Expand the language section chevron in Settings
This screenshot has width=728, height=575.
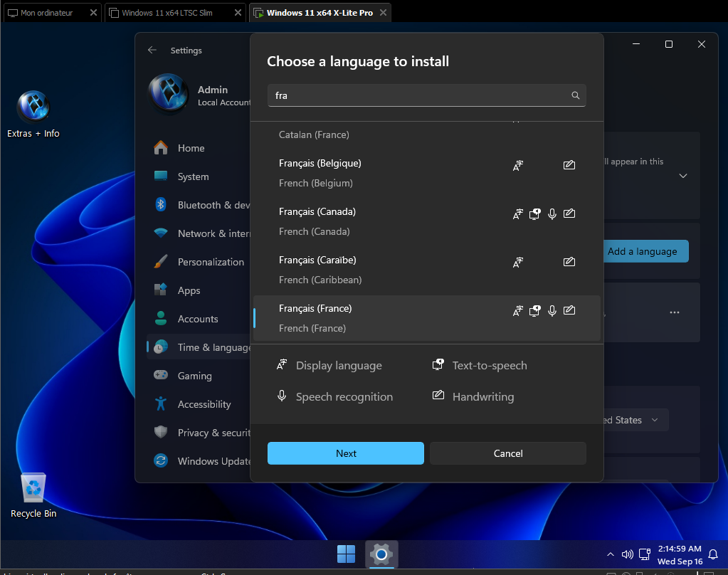[x=683, y=176]
